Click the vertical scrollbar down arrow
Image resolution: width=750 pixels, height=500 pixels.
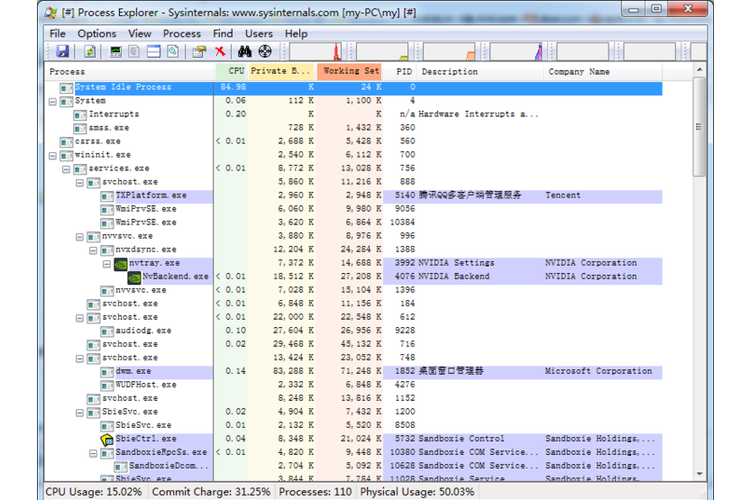click(x=700, y=474)
